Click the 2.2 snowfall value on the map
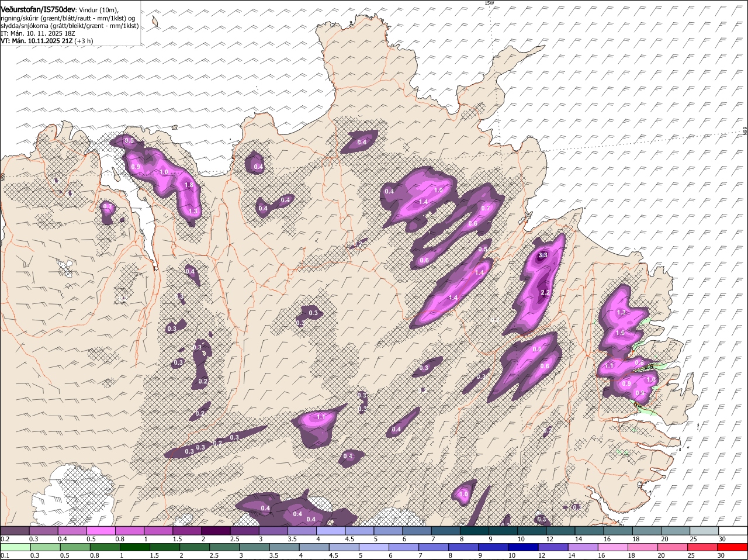Image resolution: width=748 pixels, height=560 pixels. coord(546,292)
